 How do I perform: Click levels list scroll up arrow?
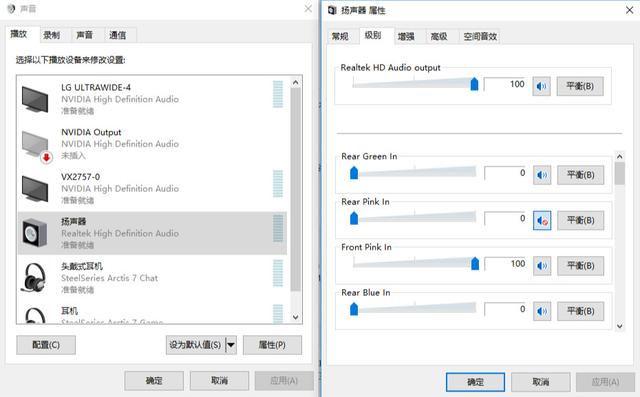(620, 157)
